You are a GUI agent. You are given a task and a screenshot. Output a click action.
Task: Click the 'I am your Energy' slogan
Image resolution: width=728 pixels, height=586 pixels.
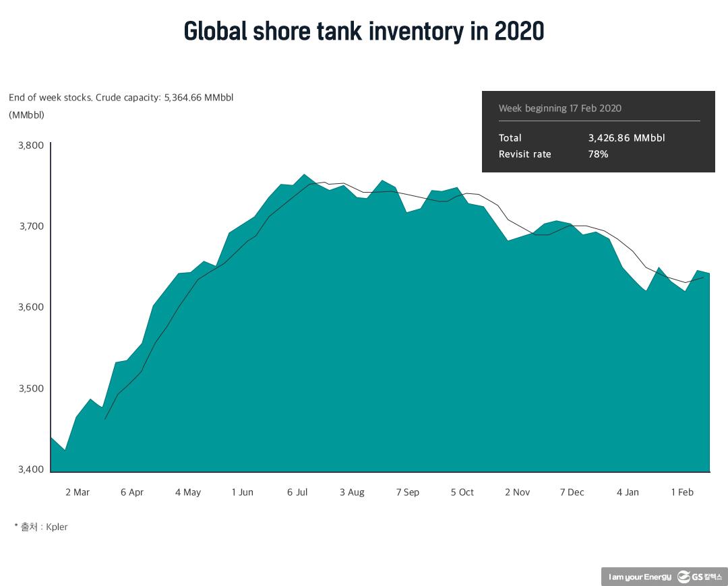pyautogui.click(x=639, y=577)
